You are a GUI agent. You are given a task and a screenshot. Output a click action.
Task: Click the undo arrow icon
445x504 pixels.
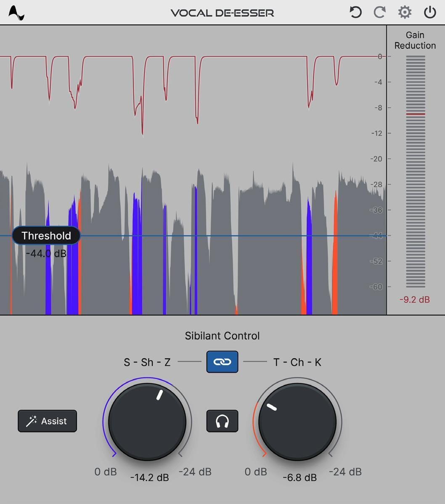pos(355,12)
